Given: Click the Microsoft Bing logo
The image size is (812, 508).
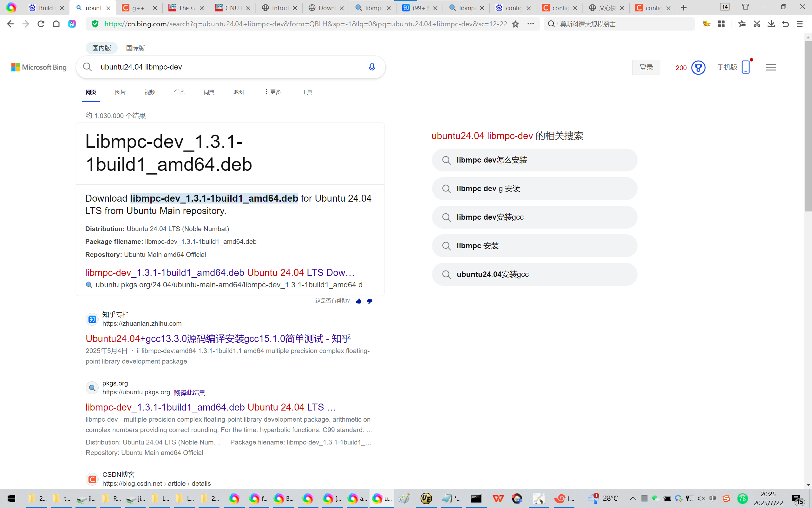Looking at the screenshot, I should click(x=39, y=67).
